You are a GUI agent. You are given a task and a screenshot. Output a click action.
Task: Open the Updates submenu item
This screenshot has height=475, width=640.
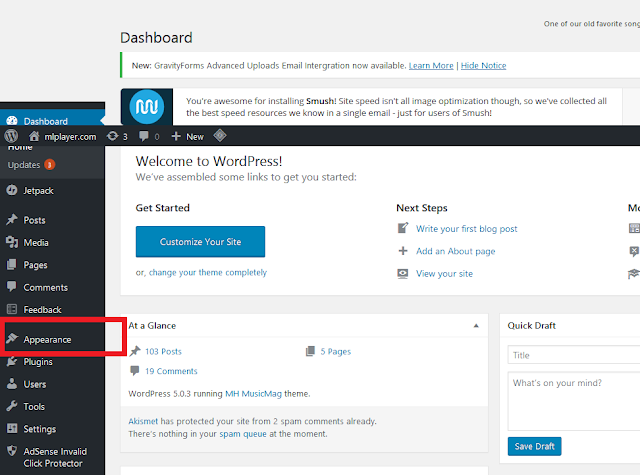point(24,165)
